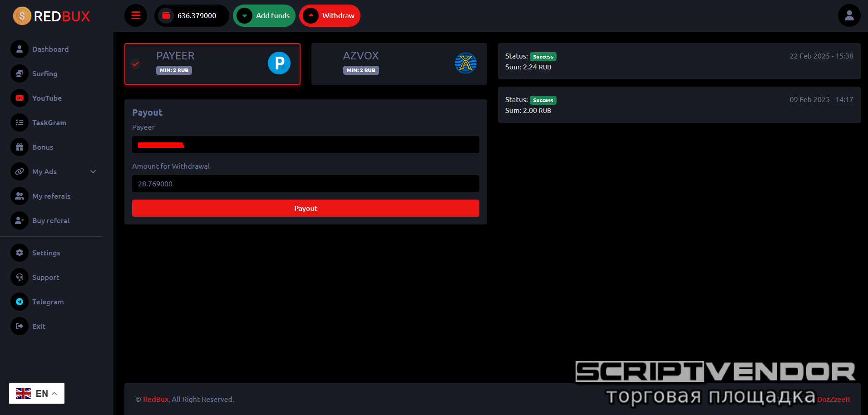Click the UK flag language icon
This screenshot has width=868, height=415.
tap(24, 393)
